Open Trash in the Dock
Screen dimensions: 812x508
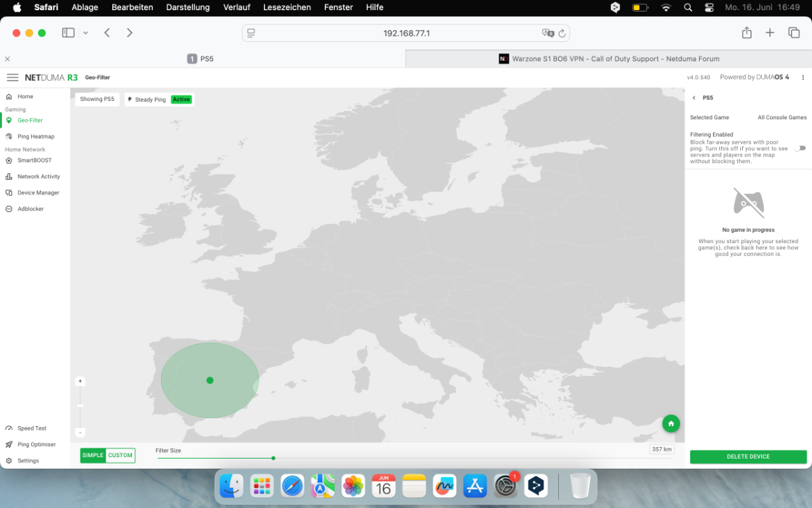point(581,486)
